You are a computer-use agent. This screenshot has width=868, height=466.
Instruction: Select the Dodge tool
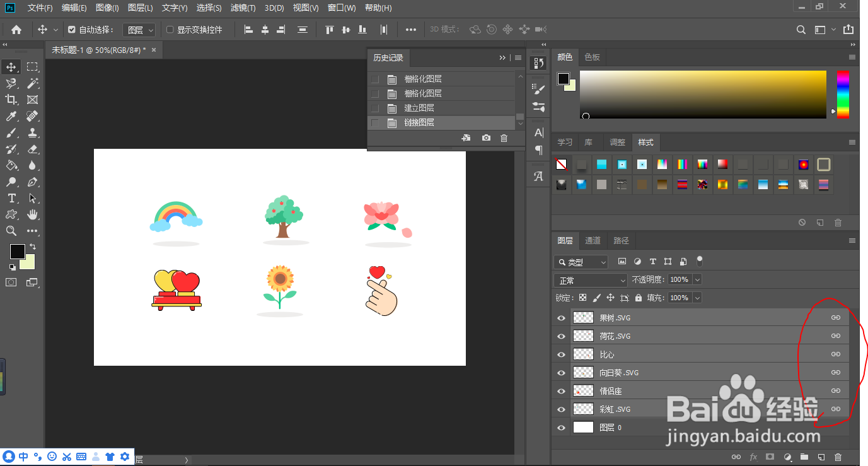point(11,182)
